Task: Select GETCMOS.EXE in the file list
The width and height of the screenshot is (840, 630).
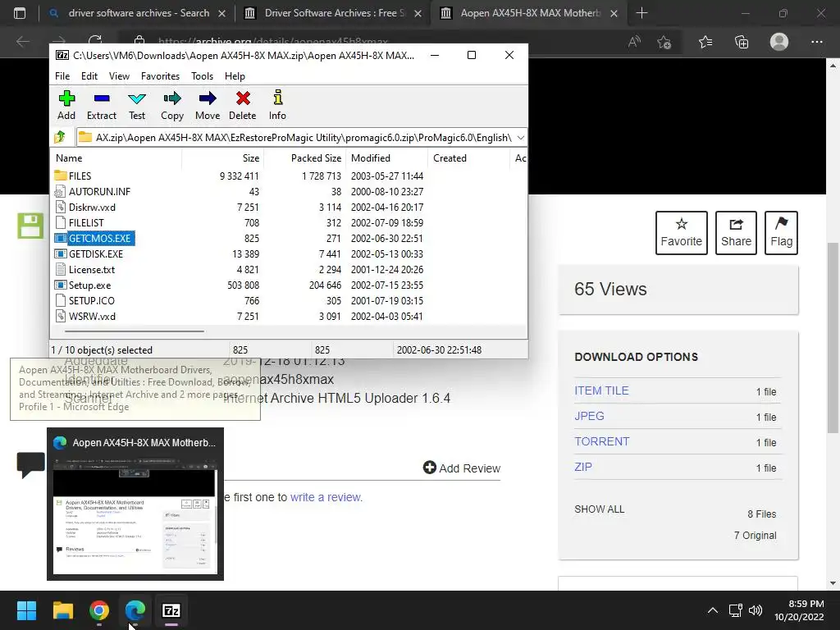Action: pyautogui.click(x=99, y=238)
